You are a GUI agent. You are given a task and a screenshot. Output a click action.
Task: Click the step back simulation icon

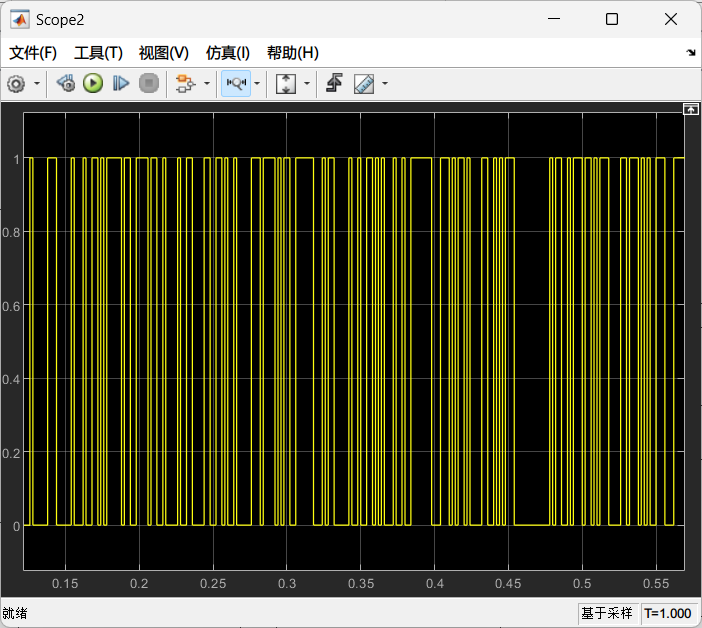[x=66, y=84]
